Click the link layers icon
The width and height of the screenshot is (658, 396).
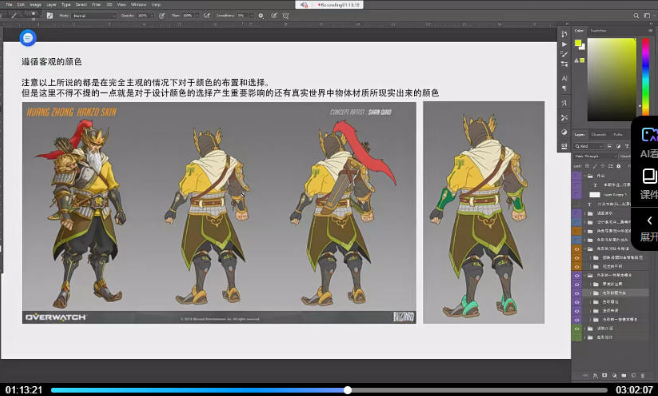tap(585, 375)
